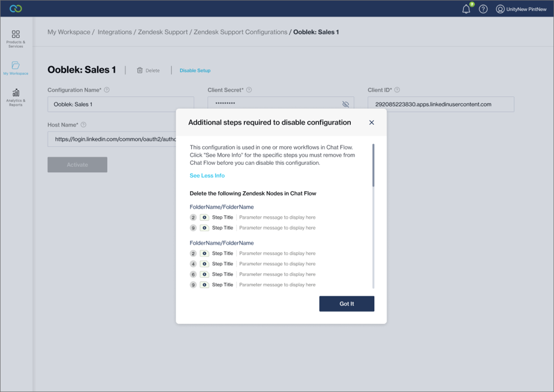Open Products & Services in sidebar
The width and height of the screenshot is (554, 392).
[16, 39]
